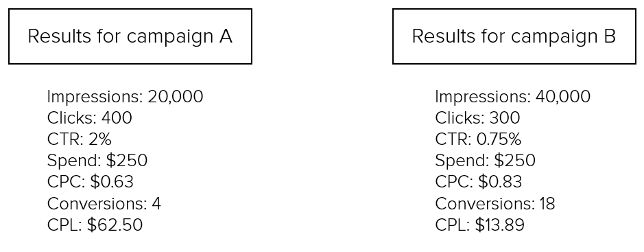The height and width of the screenshot is (252, 644).
Task: Click the 20,000 impressions value
Action: coord(176,97)
